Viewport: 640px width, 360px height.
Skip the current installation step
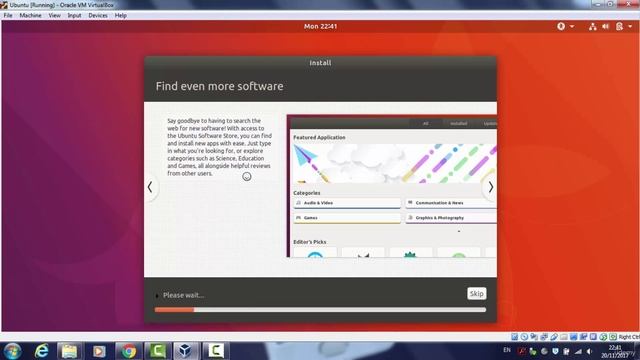coord(476,293)
